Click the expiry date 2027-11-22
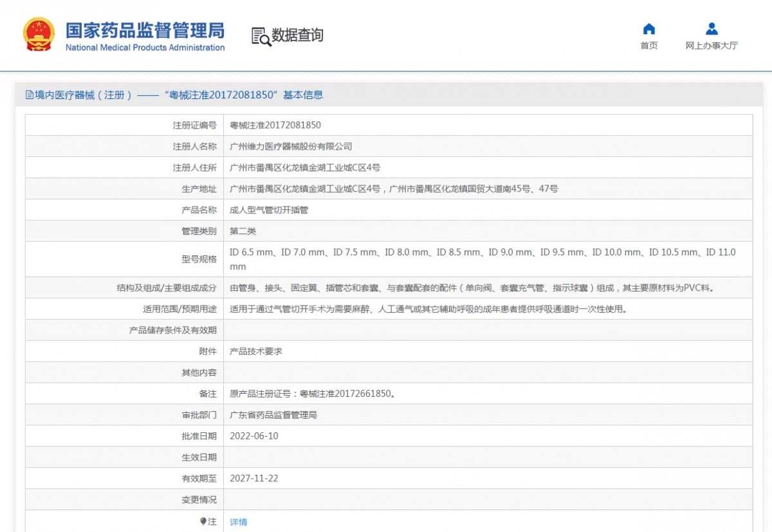This screenshot has width=772, height=532. [254, 479]
